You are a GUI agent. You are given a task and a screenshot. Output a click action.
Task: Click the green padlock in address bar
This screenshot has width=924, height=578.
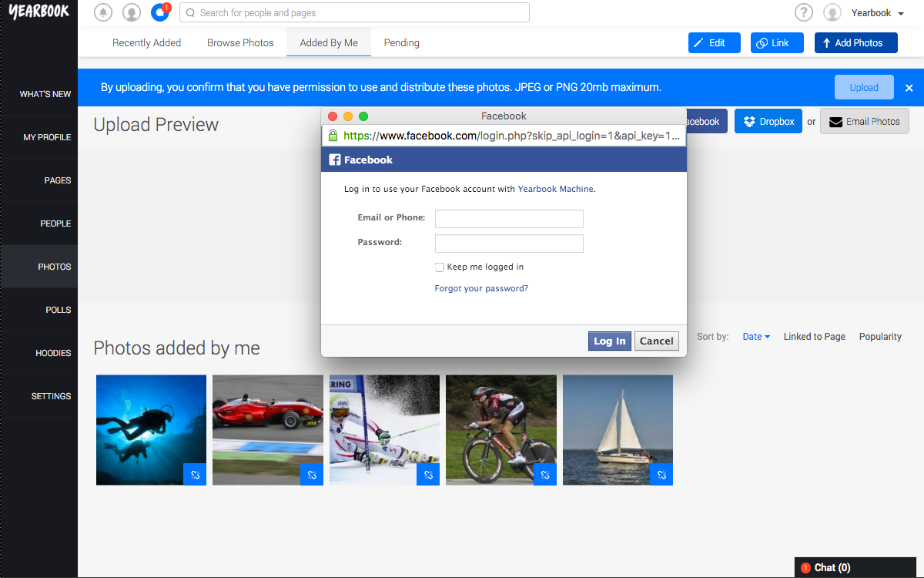pos(333,136)
